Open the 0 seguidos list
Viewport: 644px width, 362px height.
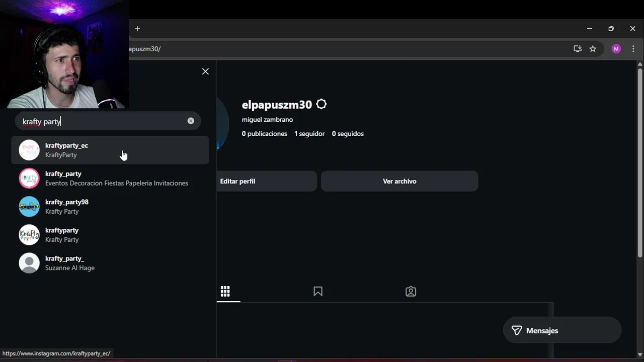[348, 134]
